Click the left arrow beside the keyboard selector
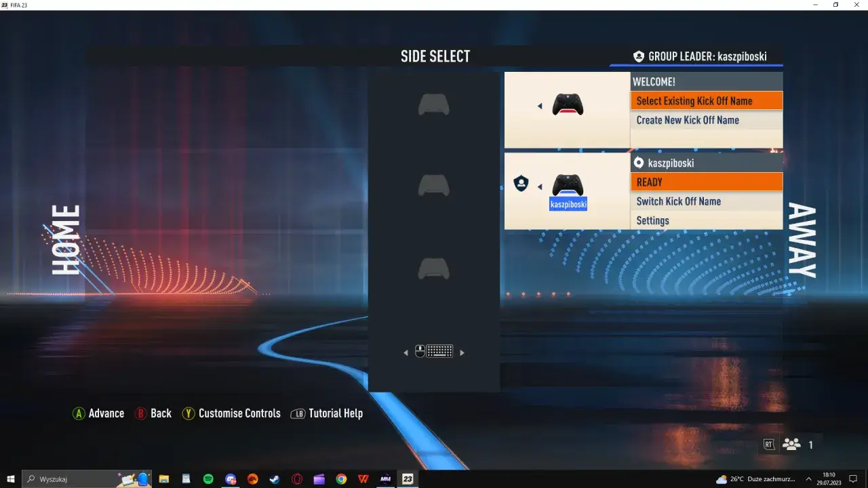The image size is (868, 488). (x=406, y=351)
